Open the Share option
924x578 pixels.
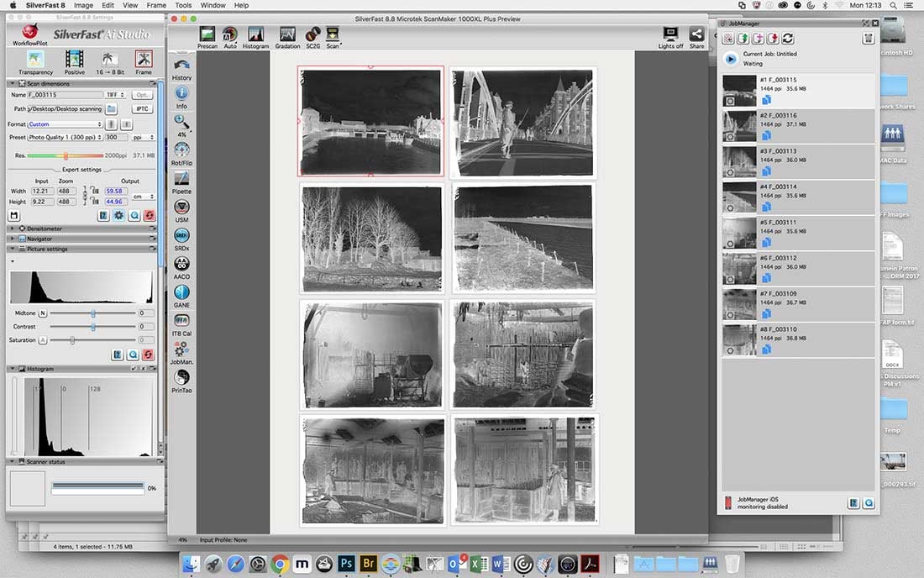(x=696, y=38)
